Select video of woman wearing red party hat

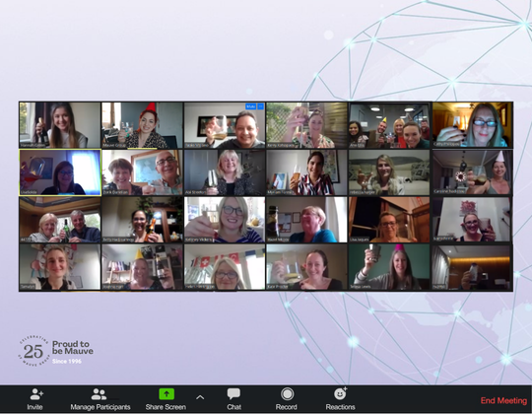[x=142, y=125]
